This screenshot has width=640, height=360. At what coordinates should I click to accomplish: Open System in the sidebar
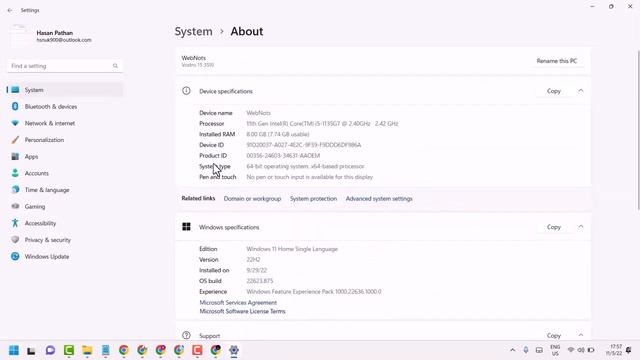(65, 90)
